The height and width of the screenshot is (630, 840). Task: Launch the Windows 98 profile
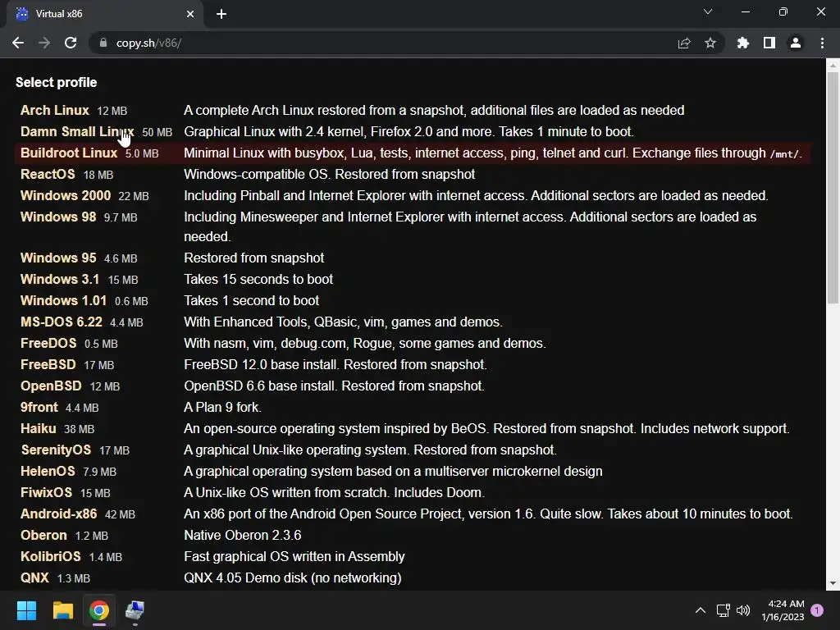58,217
